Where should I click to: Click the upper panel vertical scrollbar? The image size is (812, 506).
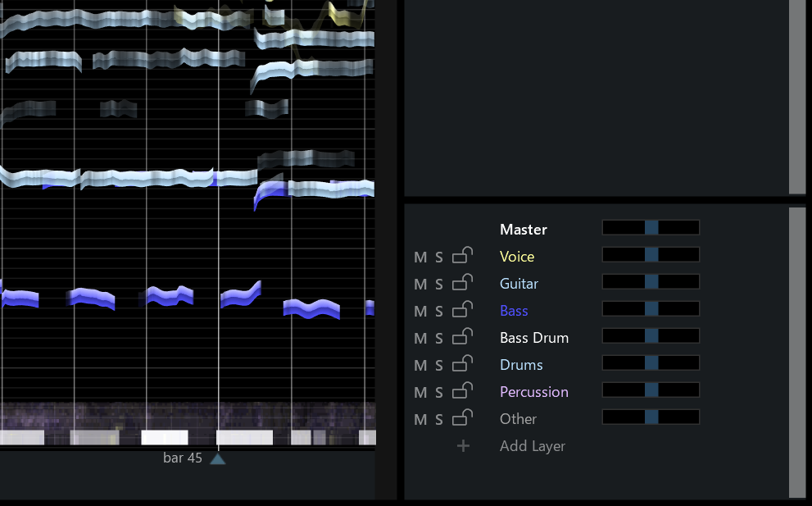797,97
